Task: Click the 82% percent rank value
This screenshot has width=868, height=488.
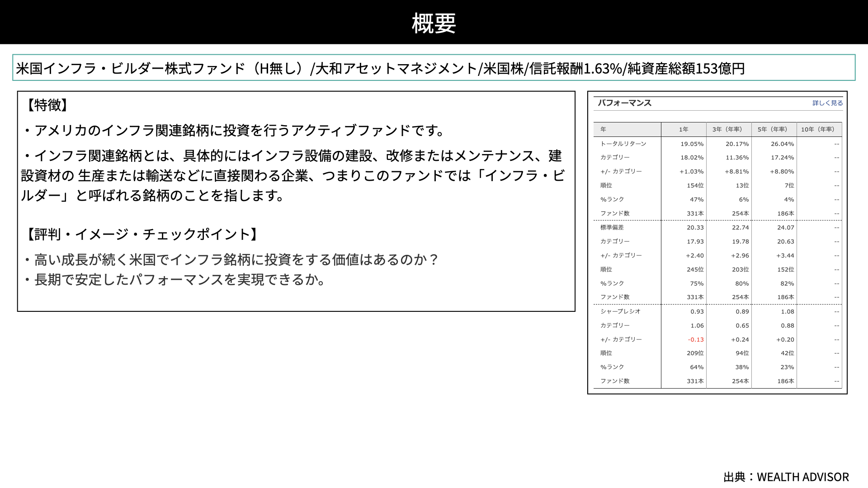Action: [787, 284]
